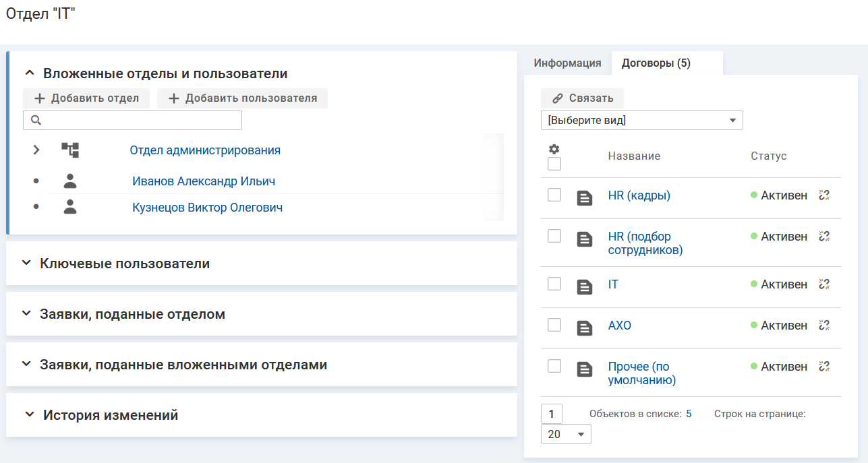
Task: Check the box for the HR (кадры) agreement
Action: 554,195
